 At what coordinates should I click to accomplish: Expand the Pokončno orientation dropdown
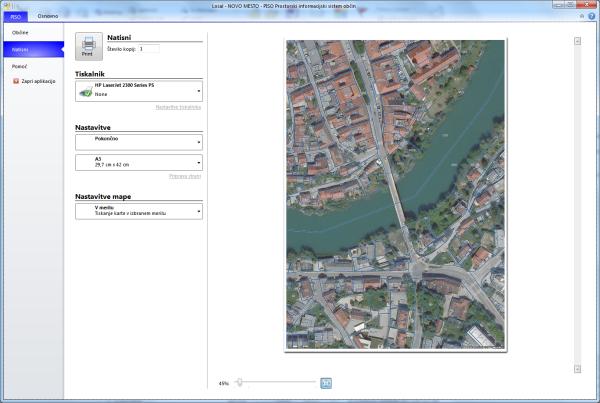pos(199,141)
